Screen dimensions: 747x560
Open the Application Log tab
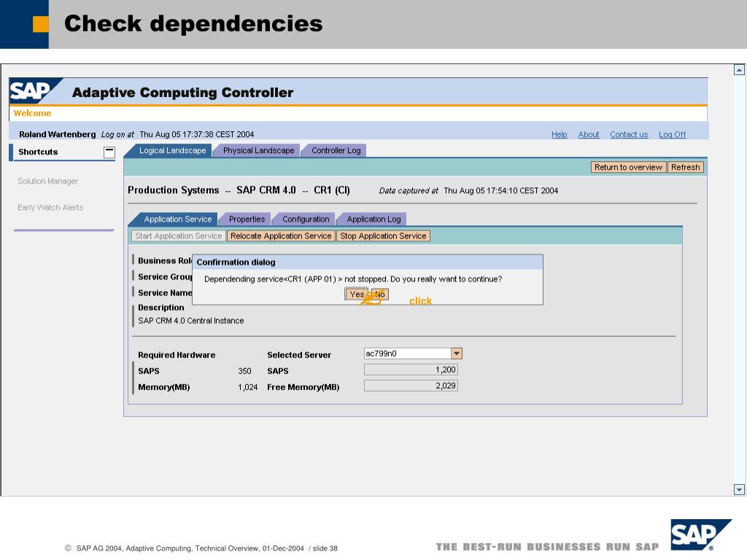click(373, 219)
